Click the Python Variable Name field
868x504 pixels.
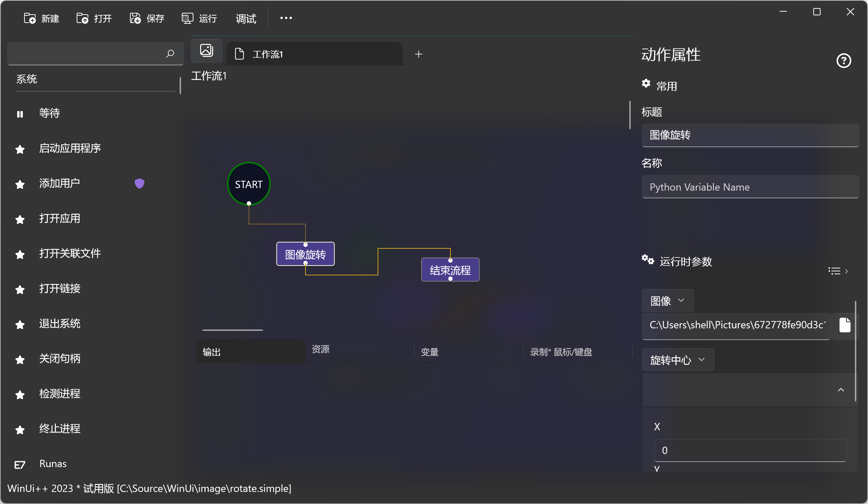[750, 187]
